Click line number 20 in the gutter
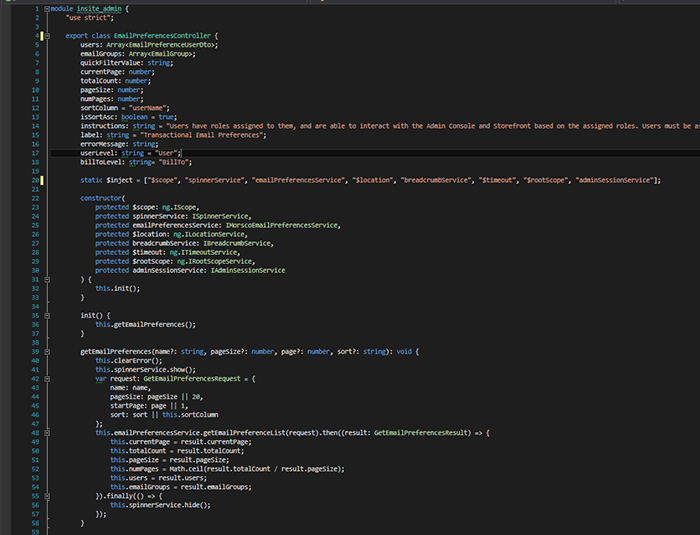The height and width of the screenshot is (535, 700). [35, 180]
